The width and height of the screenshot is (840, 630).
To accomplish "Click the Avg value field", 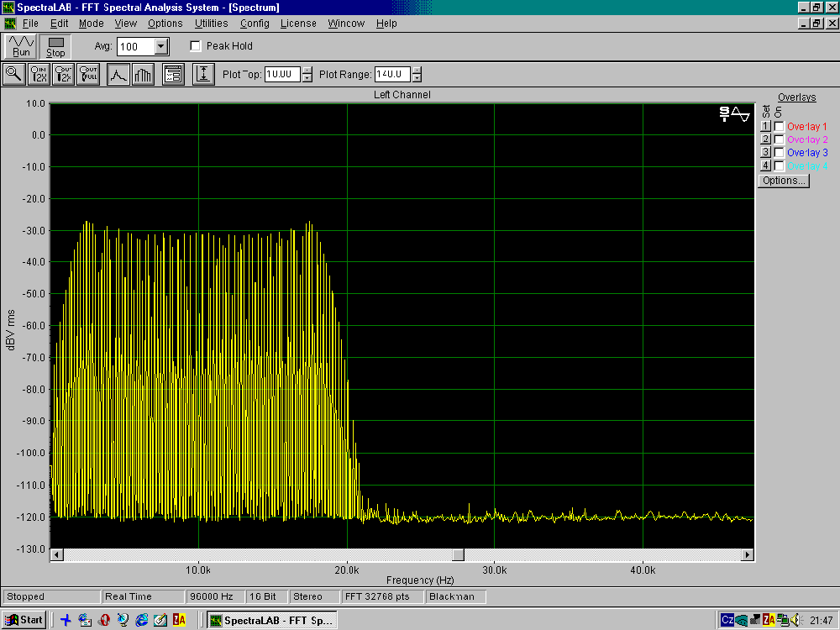I will pyautogui.click(x=135, y=46).
